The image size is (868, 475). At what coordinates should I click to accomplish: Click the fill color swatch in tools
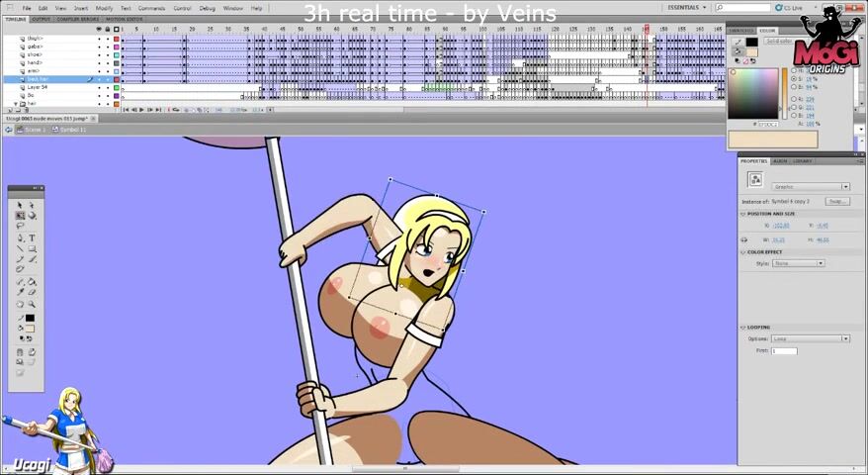click(x=30, y=329)
